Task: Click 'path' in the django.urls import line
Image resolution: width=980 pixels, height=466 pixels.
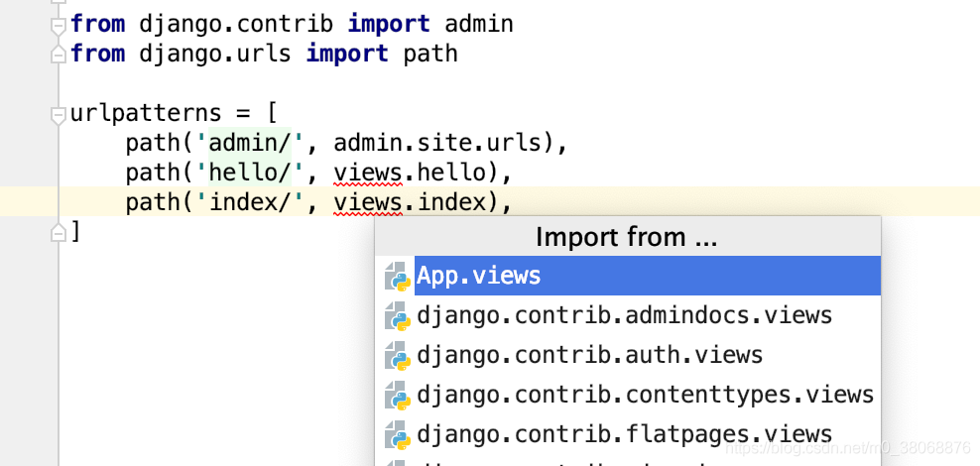Action: [430, 54]
